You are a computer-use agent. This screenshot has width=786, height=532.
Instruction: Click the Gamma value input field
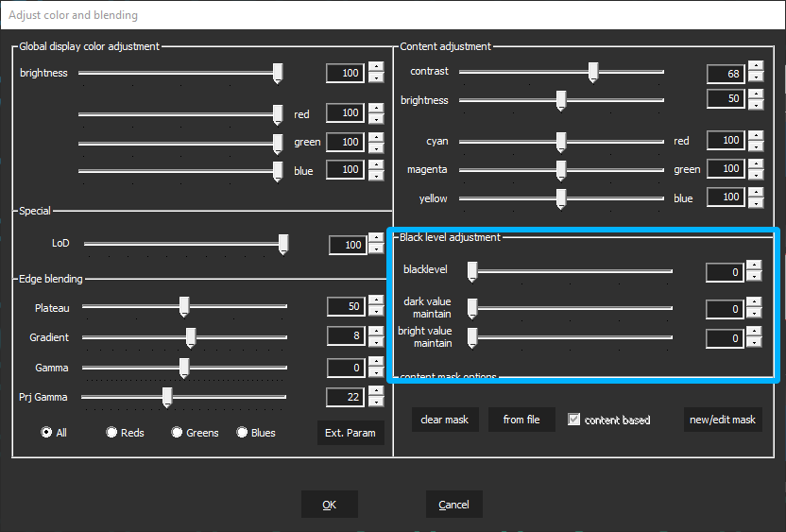tap(345, 368)
